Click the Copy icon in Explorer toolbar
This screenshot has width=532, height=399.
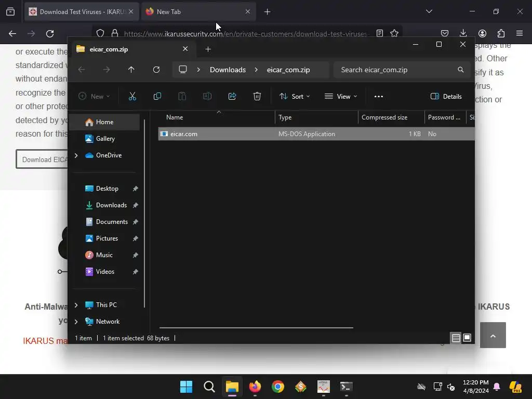click(x=157, y=96)
